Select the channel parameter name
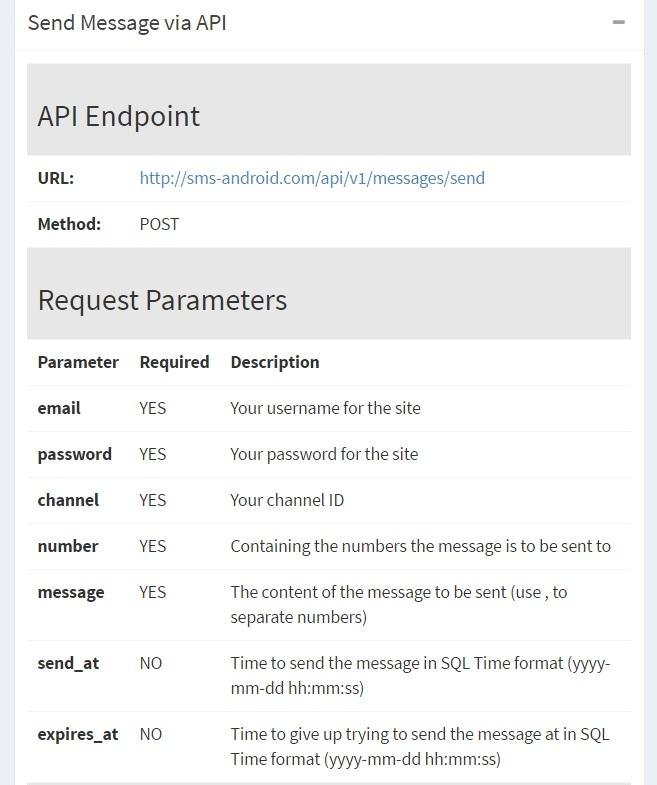The width and height of the screenshot is (657, 785). click(68, 500)
